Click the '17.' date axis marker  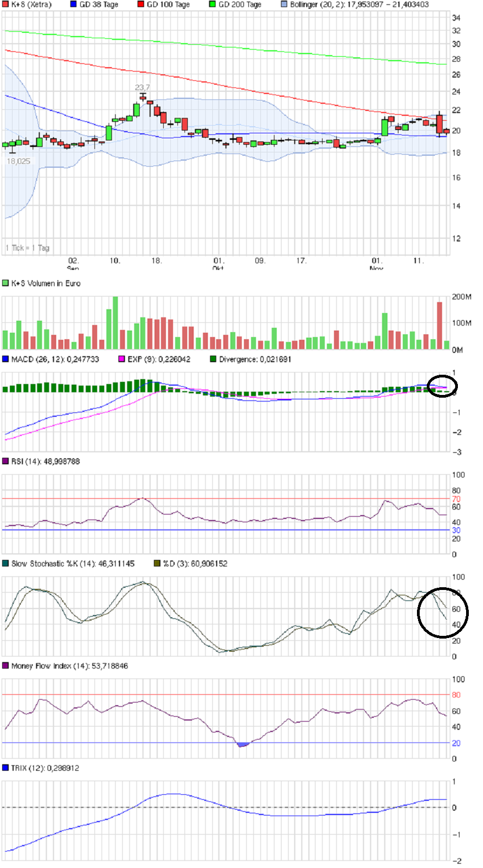tap(301, 261)
